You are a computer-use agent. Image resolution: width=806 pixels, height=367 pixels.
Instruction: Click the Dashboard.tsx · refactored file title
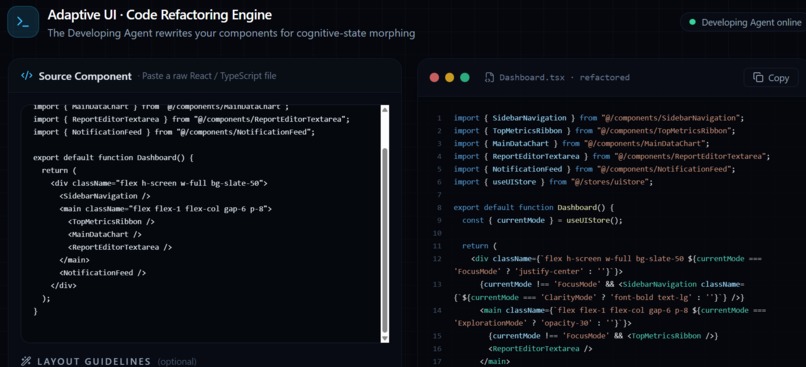click(564, 78)
